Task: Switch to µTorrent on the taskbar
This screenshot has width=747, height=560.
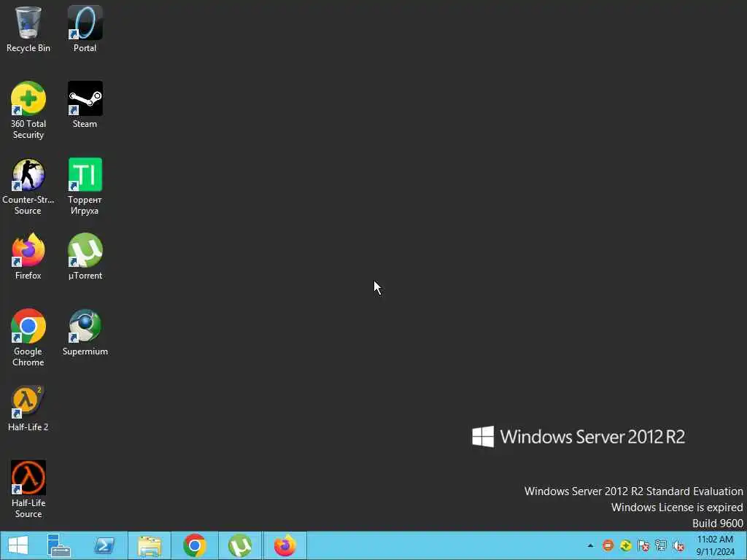Action: pyautogui.click(x=239, y=545)
